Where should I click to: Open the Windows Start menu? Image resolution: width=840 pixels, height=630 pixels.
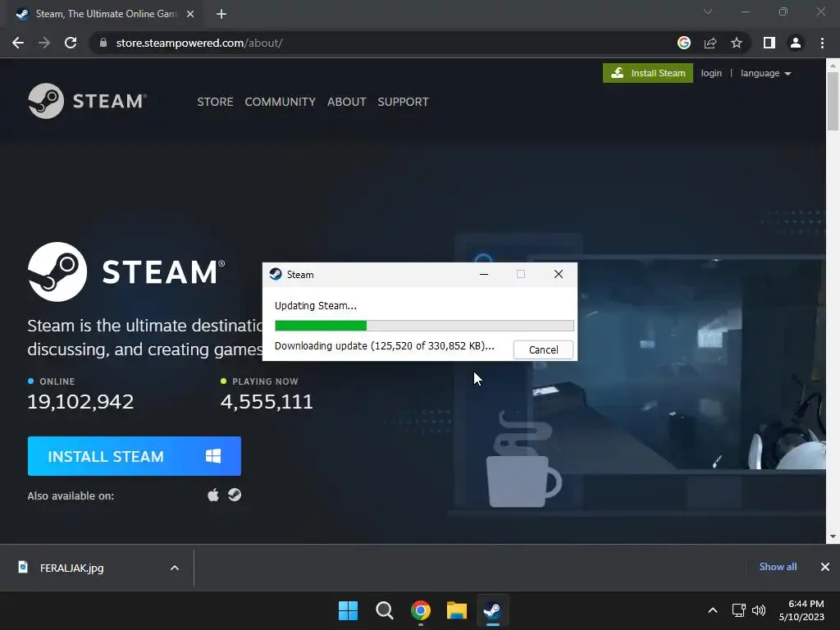[x=348, y=610]
